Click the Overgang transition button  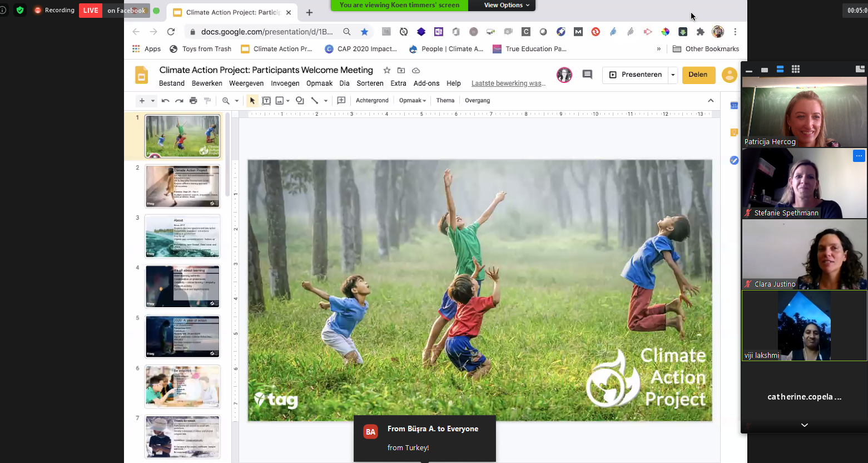click(x=477, y=101)
